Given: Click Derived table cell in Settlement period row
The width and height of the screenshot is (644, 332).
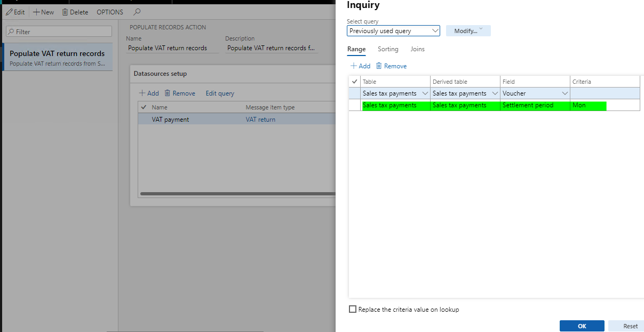Looking at the screenshot, I should (465, 106).
